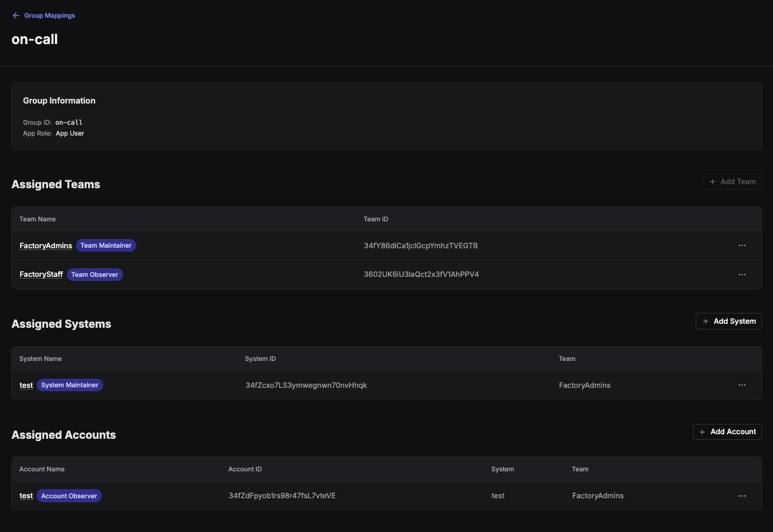Navigate back using the left arrow icon
Viewport: 773px width, 532px height.
(15, 15)
